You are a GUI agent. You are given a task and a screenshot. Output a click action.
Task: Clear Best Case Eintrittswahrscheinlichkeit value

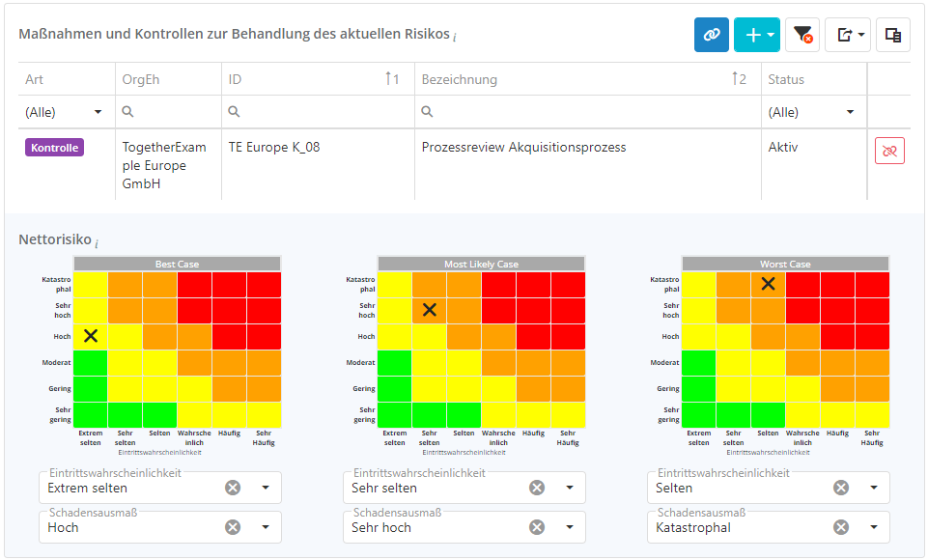coord(233,488)
